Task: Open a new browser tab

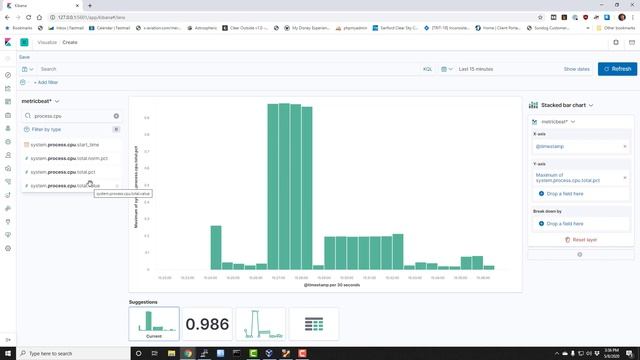Action: click(90, 5)
